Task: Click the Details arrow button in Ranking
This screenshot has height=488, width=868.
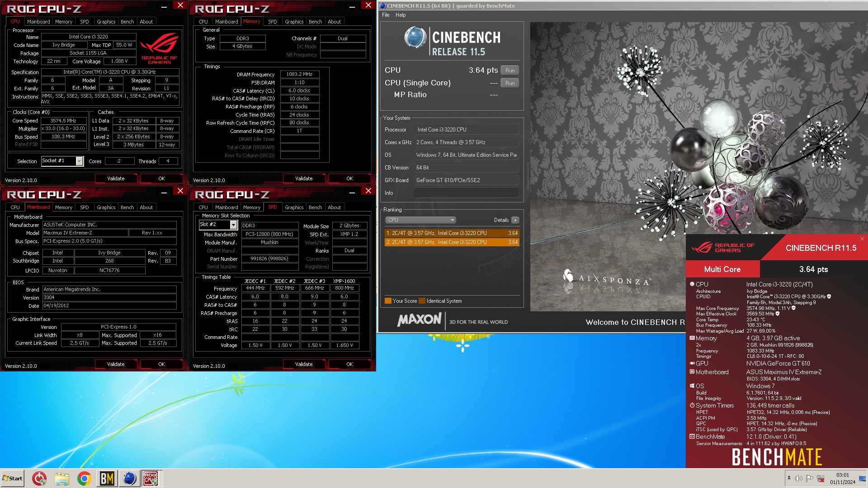Action: tap(515, 220)
